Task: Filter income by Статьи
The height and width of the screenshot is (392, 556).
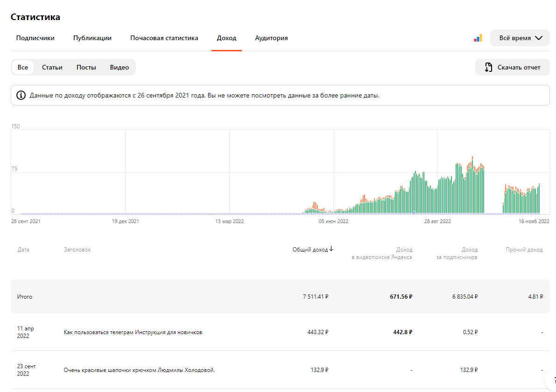Action: 52,67
